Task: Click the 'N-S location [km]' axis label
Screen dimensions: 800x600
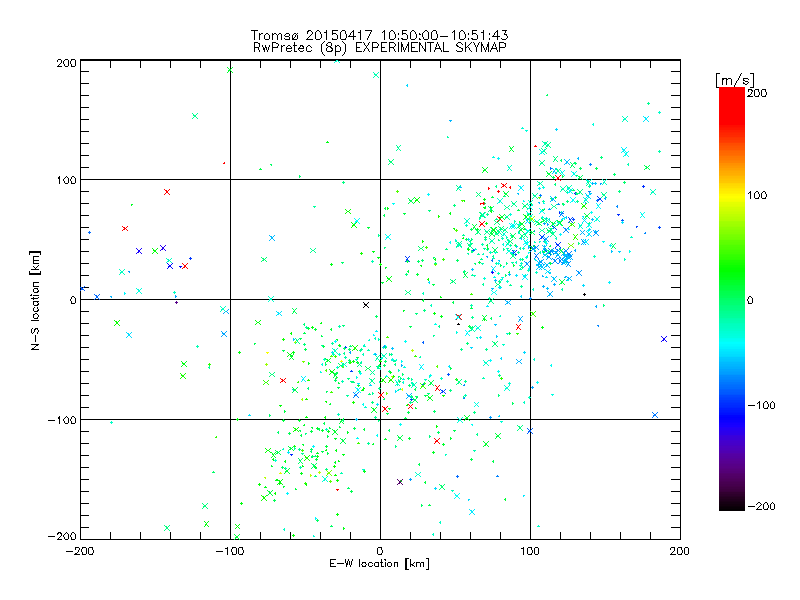Action: pos(35,301)
